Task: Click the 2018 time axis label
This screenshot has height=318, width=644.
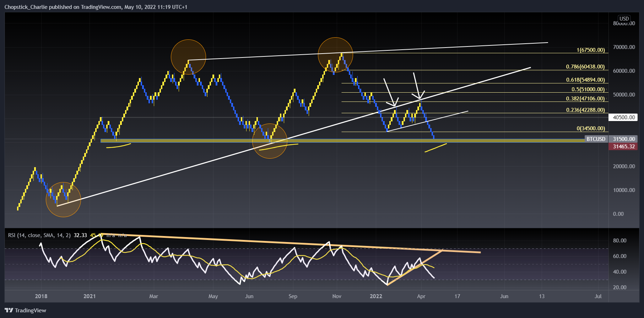Action: click(x=41, y=296)
